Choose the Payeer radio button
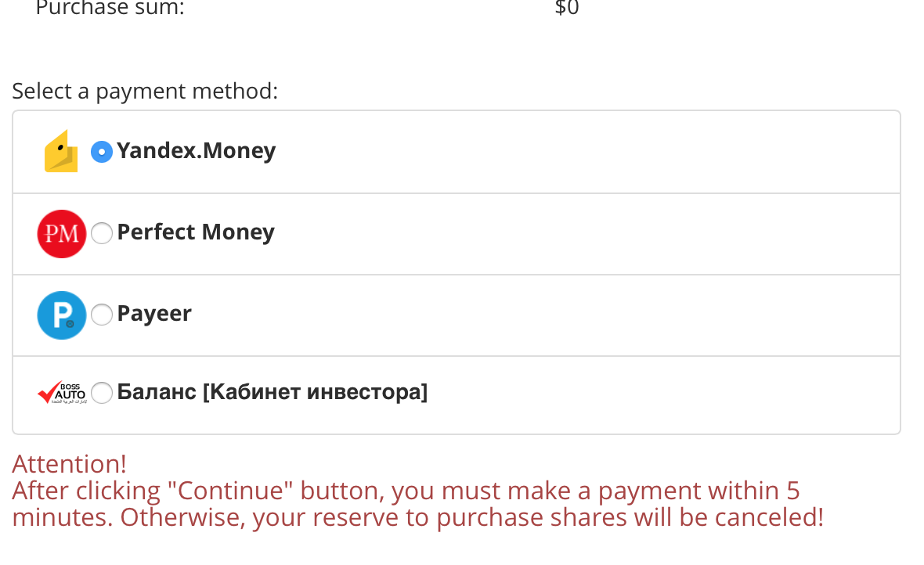The image size is (924, 565). tap(102, 315)
